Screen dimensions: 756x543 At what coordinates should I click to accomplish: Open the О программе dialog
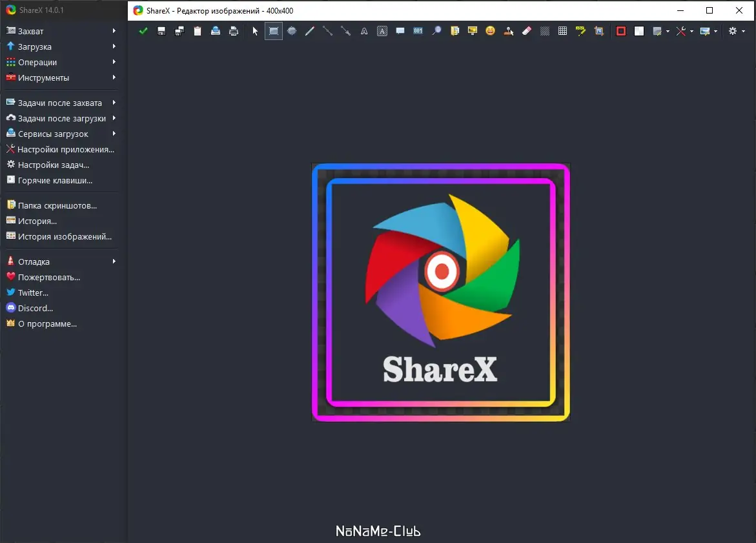(x=61, y=323)
